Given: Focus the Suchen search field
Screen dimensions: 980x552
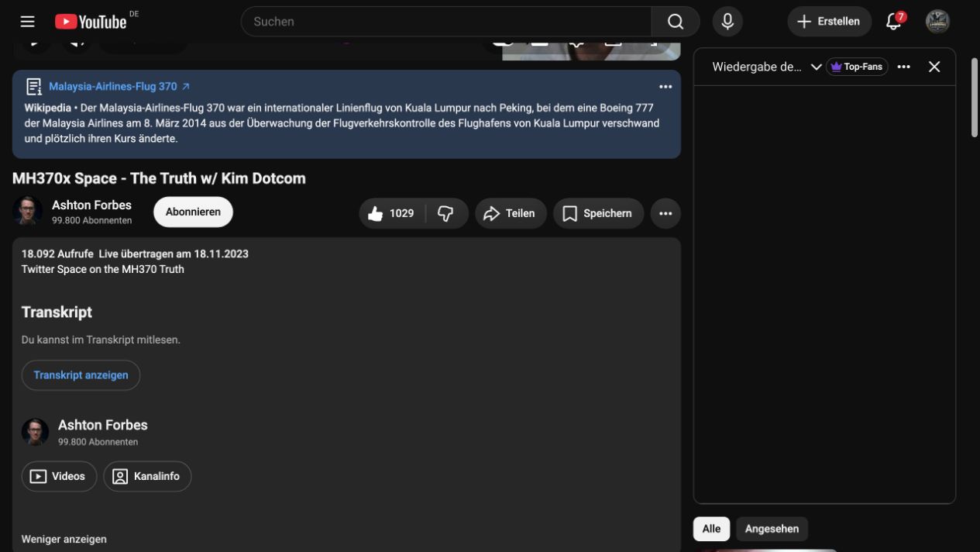Looking at the screenshot, I should tap(446, 22).
